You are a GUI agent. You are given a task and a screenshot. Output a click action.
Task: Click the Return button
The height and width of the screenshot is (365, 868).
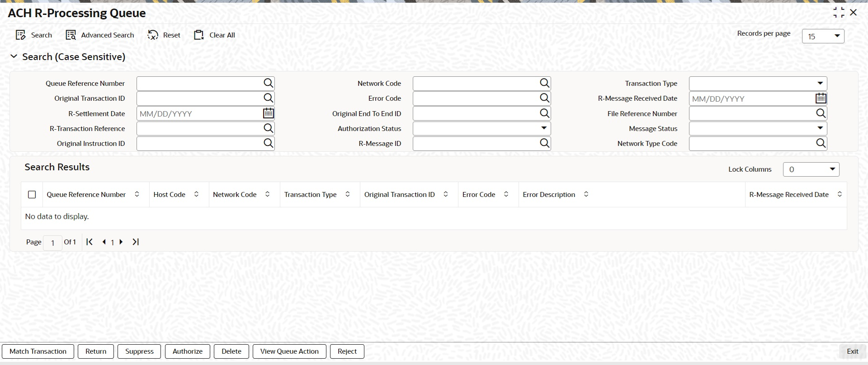(x=96, y=351)
